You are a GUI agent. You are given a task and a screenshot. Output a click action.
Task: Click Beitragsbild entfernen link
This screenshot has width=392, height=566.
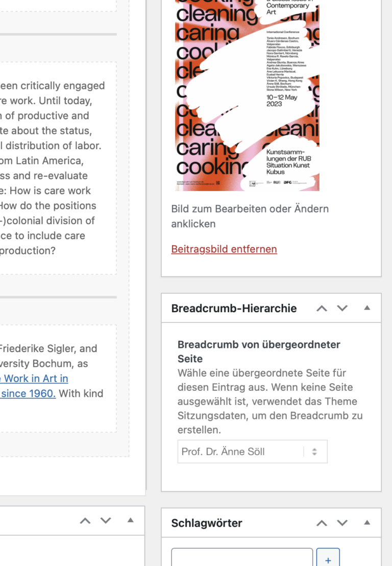click(x=224, y=249)
